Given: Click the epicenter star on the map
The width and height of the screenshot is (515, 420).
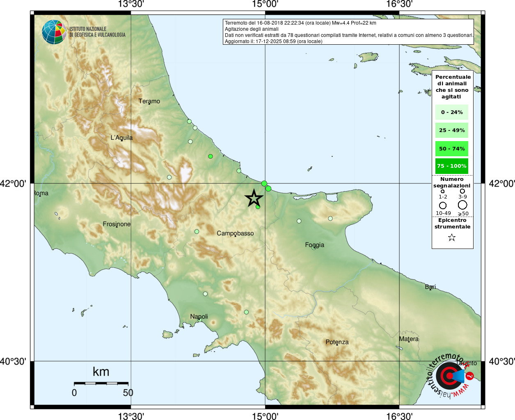Looking at the screenshot, I should [254, 198].
